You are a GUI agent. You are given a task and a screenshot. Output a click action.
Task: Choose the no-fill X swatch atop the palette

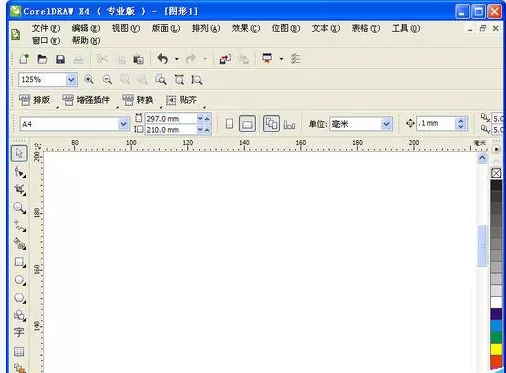(496, 173)
